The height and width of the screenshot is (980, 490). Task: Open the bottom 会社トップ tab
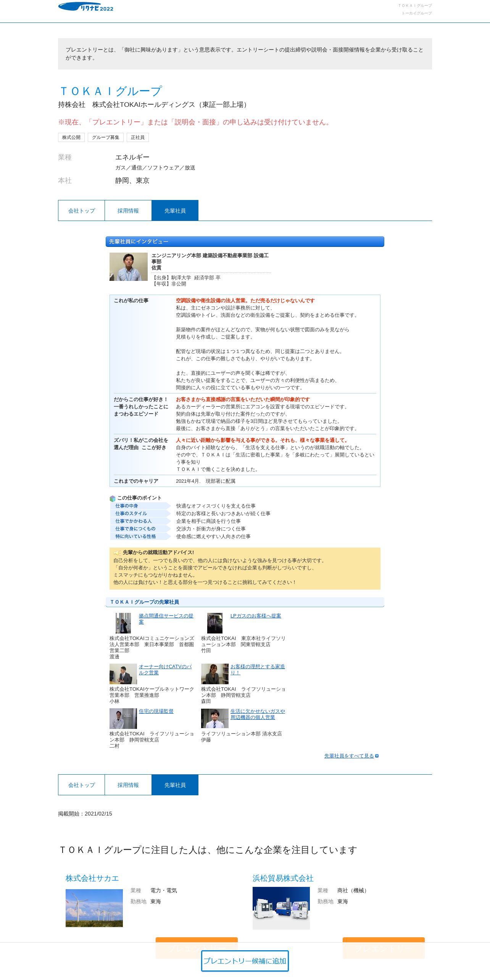coord(81,785)
